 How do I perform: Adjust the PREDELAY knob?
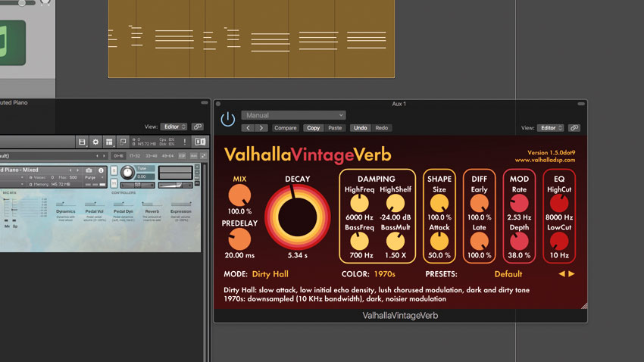pyautogui.click(x=239, y=239)
